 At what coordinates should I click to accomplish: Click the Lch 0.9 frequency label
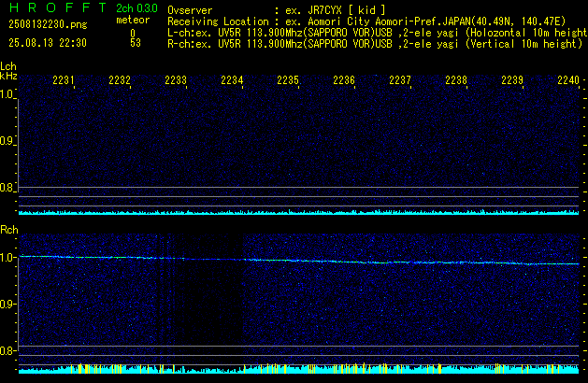click(x=7, y=141)
